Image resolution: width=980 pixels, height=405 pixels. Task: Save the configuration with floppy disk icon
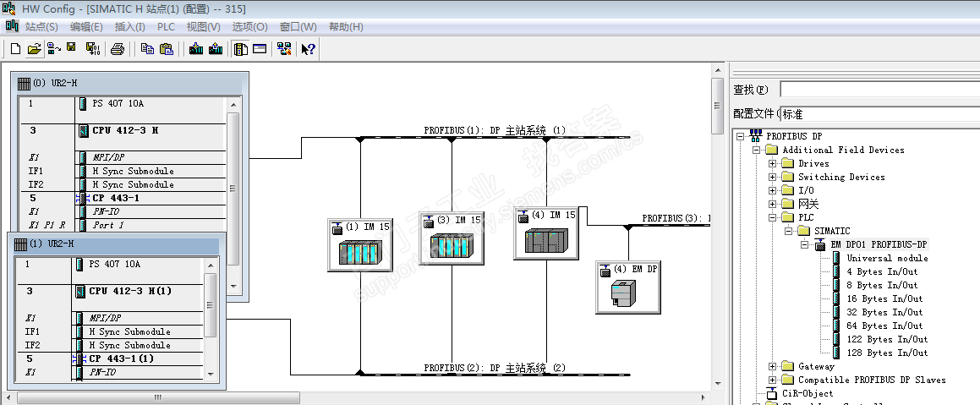71,47
